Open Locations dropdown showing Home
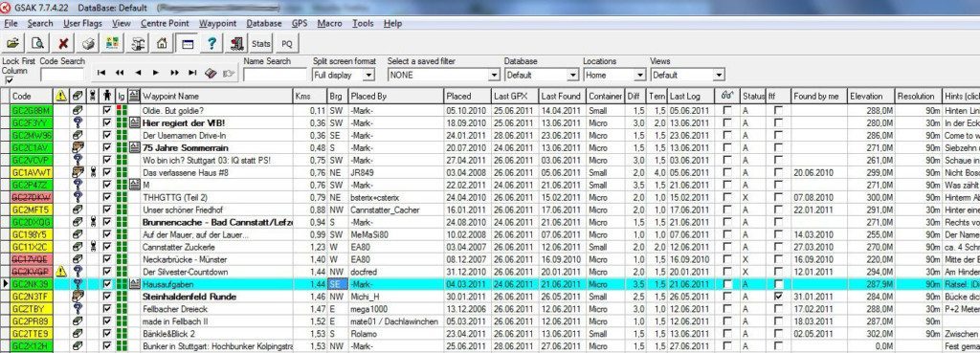 639,75
